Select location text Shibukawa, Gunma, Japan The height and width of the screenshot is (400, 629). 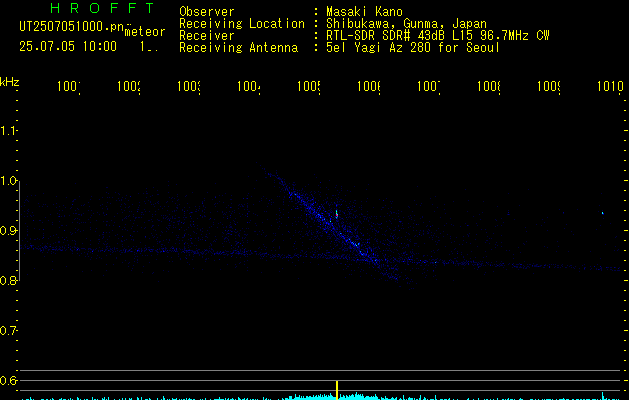pyautogui.click(x=406, y=24)
